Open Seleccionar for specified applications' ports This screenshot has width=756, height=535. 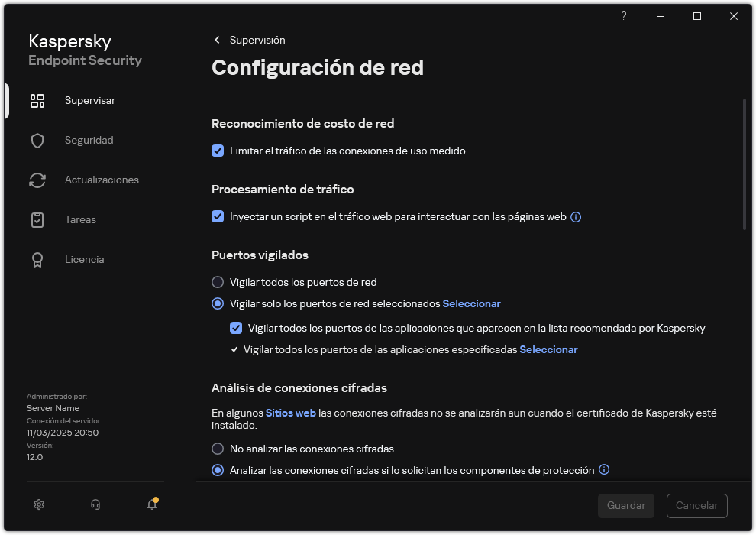[x=548, y=349]
